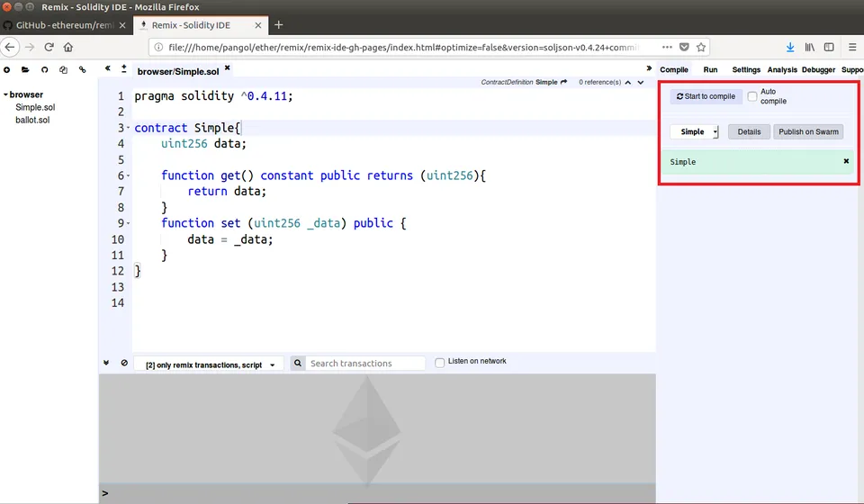Open Simple.sol in file explorer
Viewport: 864px width, 504px height.
pyautogui.click(x=35, y=107)
